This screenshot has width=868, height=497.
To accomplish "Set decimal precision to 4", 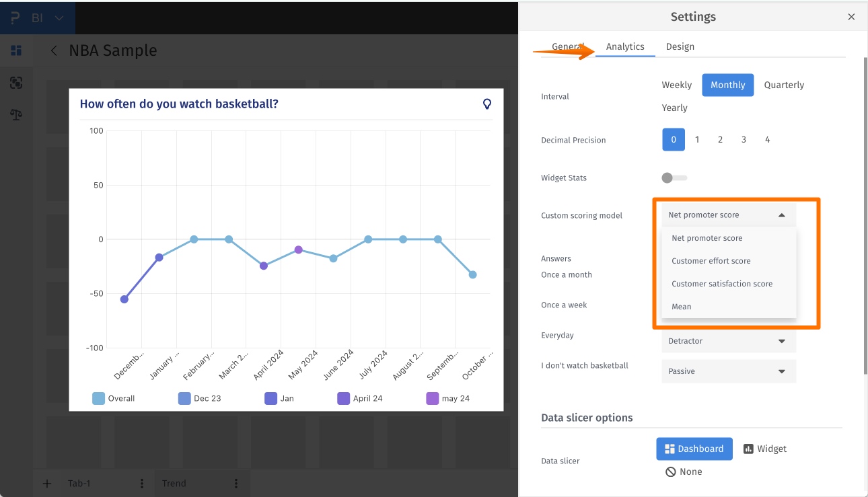I will coord(767,139).
